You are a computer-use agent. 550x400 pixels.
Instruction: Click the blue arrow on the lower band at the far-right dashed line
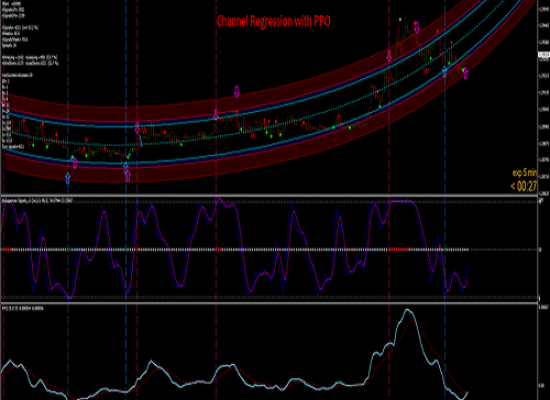click(x=445, y=72)
